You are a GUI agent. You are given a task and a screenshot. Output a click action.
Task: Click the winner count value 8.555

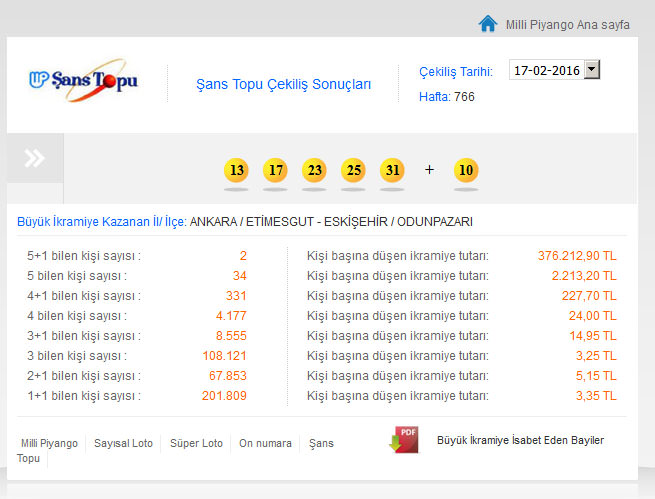[x=231, y=336]
